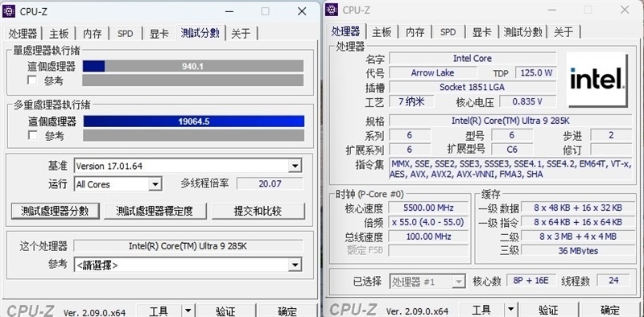This screenshot has width=644, height=317.
Task: Click 验证 button in left window
Action: pyautogui.click(x=225, y=311)
